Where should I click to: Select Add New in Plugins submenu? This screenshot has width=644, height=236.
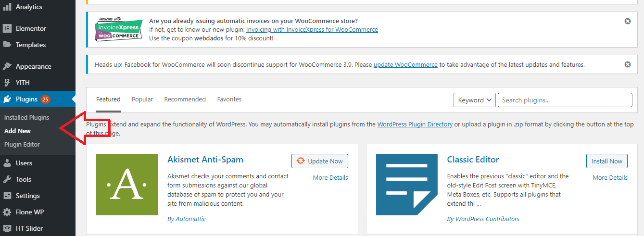pyautogui.click(x=17, y=131)
